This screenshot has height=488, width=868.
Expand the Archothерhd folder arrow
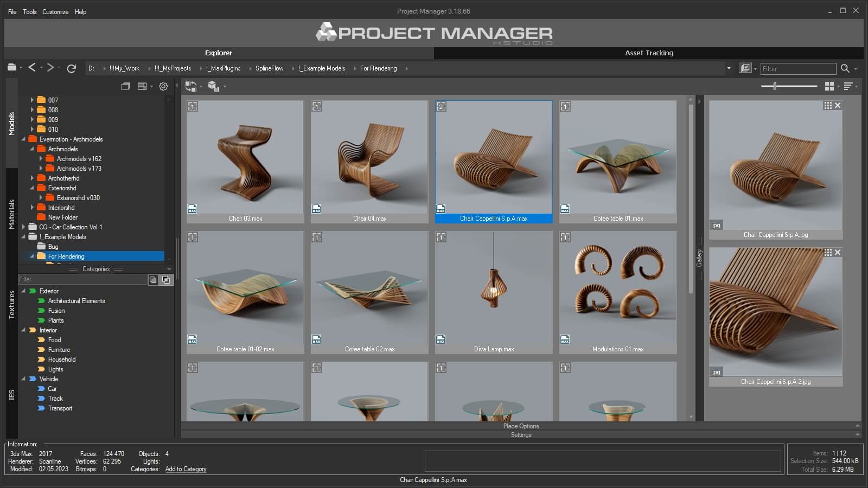coord(32,178)
